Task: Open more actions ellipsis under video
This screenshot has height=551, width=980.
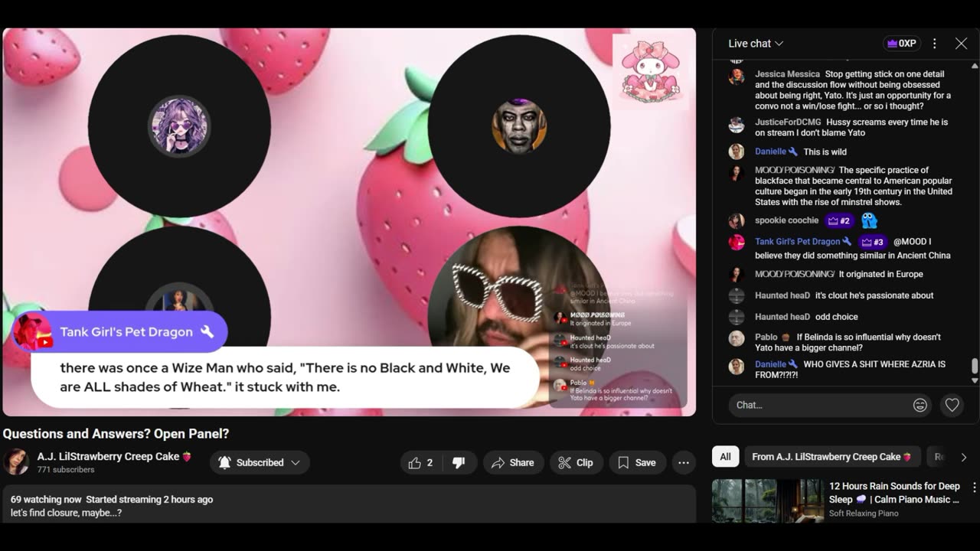Action: (684, 462)
